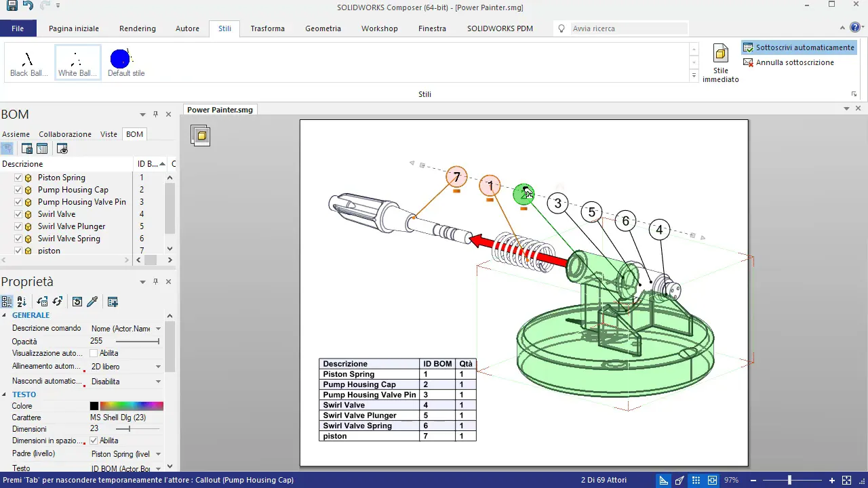Viewport: 868px width, 488px height.
Task: Open Proprietà panel options dropdown arrow
Action: [142, 281]
